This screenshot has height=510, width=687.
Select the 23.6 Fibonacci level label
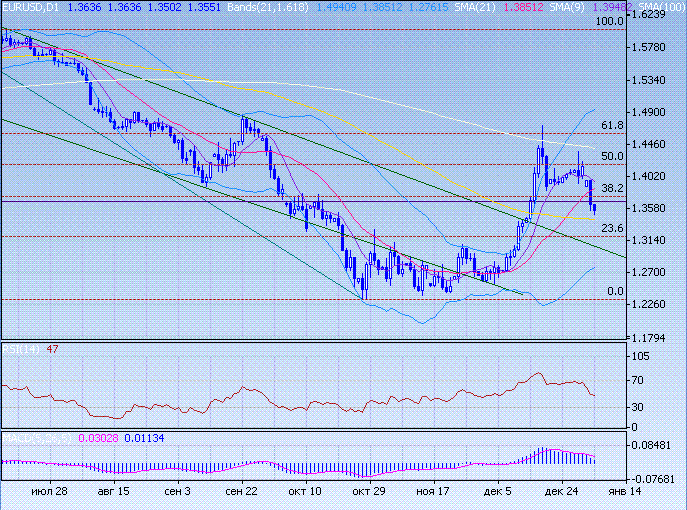[612, 229]
